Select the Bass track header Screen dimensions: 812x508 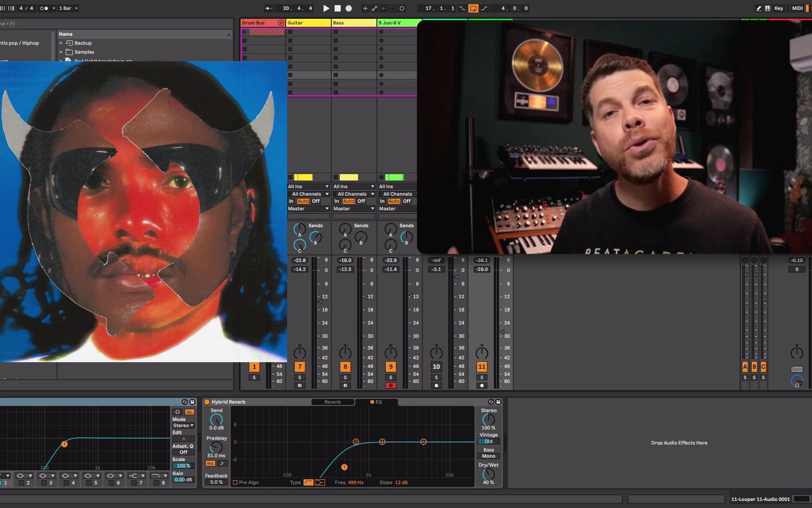pyautogui.click(x=354, y=23)
